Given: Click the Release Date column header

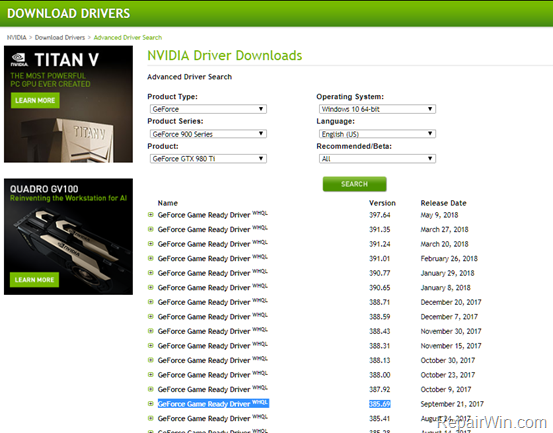Looking at the screenshot, I should pos(443,203).
